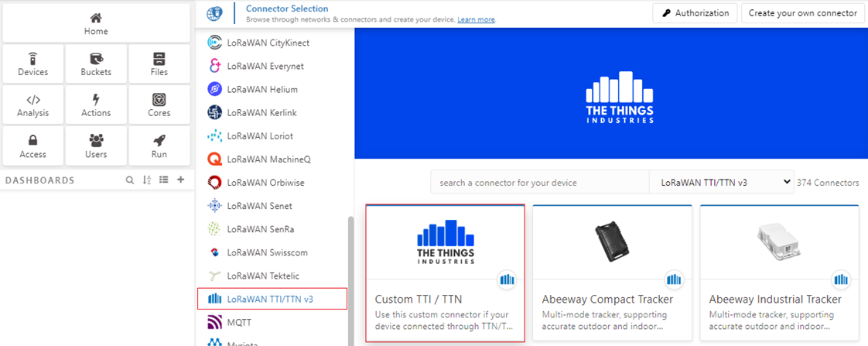Open the Cores section

coord(159,105)
